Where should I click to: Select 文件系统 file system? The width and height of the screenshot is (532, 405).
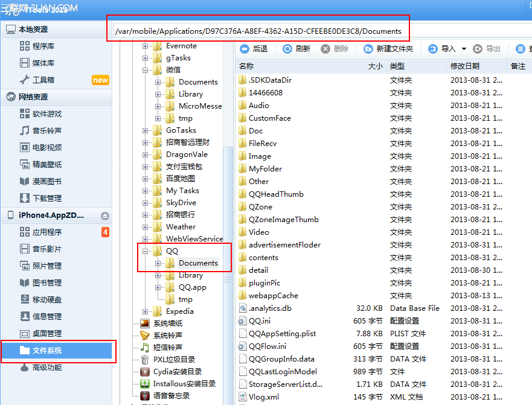click(x=57, y=351)
